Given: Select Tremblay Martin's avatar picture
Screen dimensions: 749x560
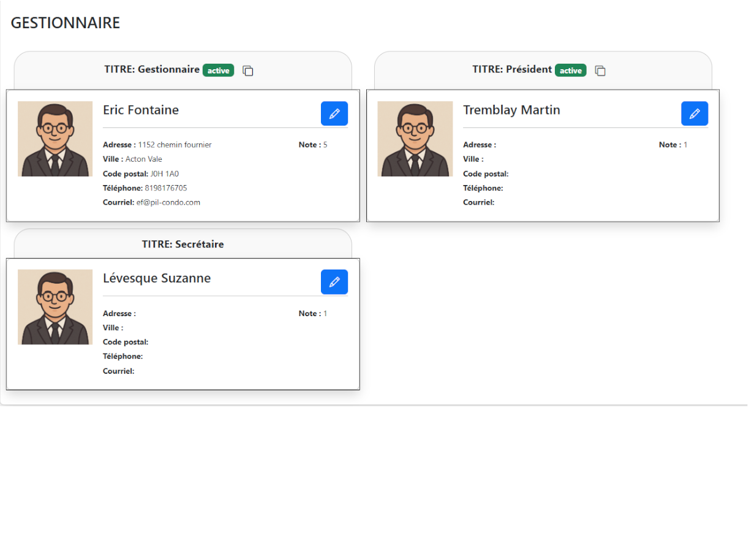Looking at the screenshot, I should 415,139.
